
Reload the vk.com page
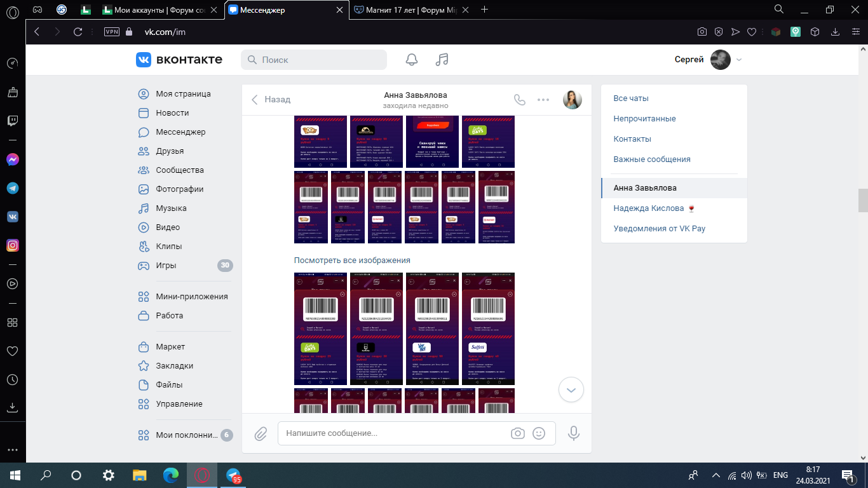coord(78,32)
